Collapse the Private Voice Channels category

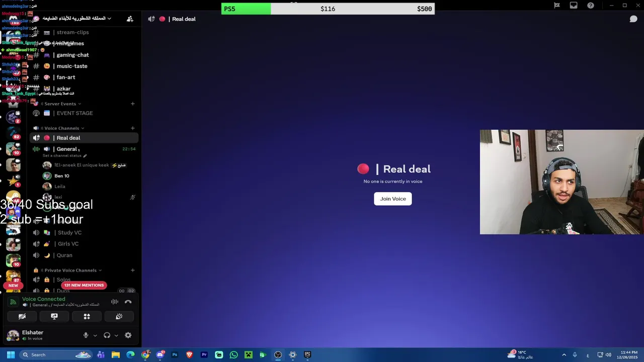pos(70,270)
